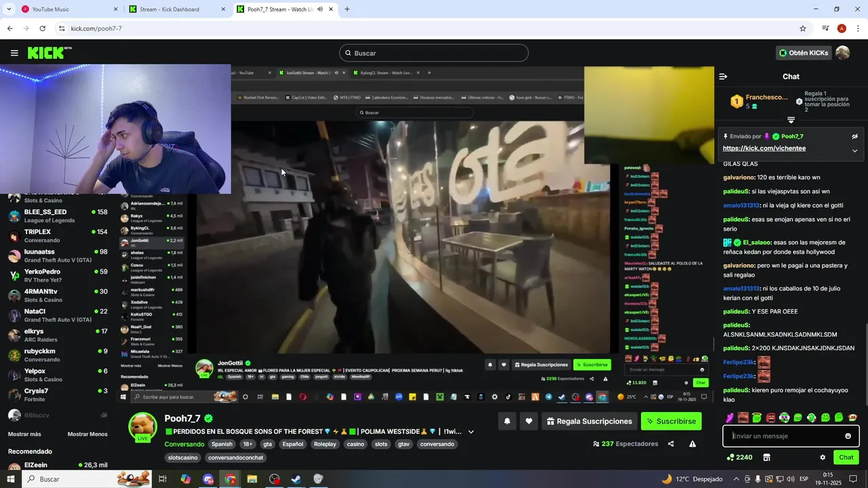This screenshot has height=488, width=868.
Task: Insert the purple emote in quick bar
Action: 730,418
